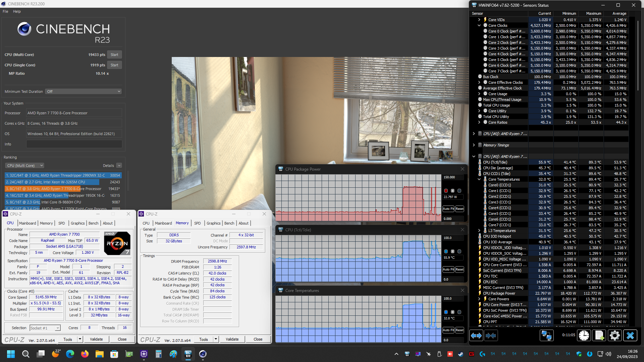644x362 pixels.
Task: Click HWiNFO collapse sensors arrows button
Action: coord(491,335)
